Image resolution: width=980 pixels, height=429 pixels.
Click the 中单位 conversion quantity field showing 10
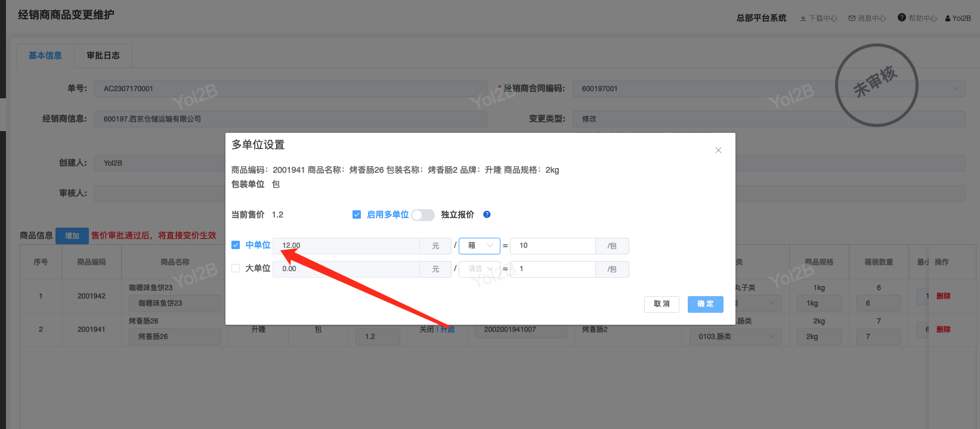point(553,245)
